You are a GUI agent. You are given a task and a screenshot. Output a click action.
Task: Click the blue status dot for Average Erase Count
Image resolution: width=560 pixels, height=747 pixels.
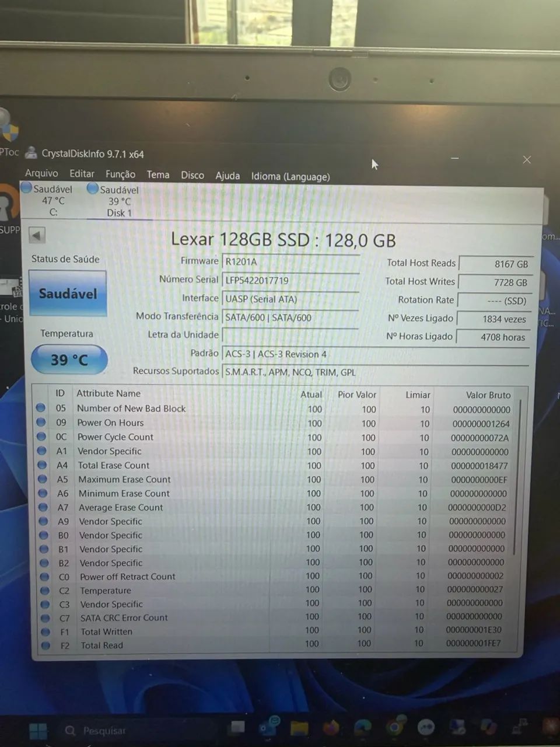click(x=43, y=507)
